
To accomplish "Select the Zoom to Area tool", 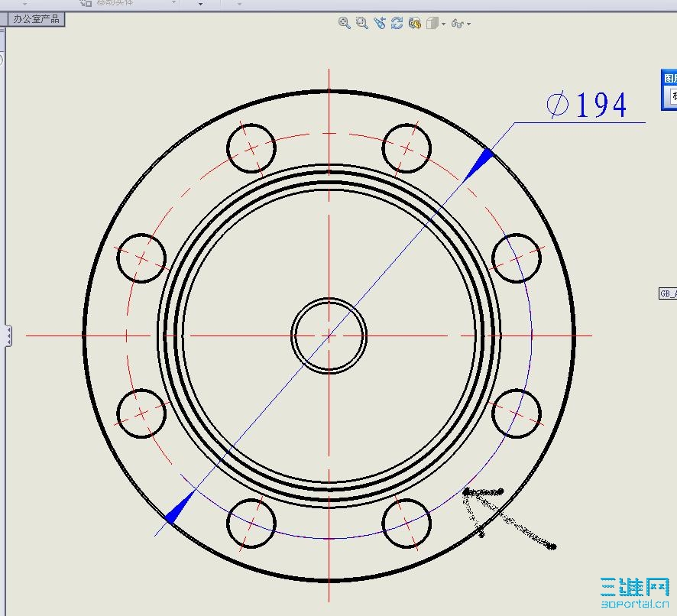I will pyautogui.click(x=362, y=23).
